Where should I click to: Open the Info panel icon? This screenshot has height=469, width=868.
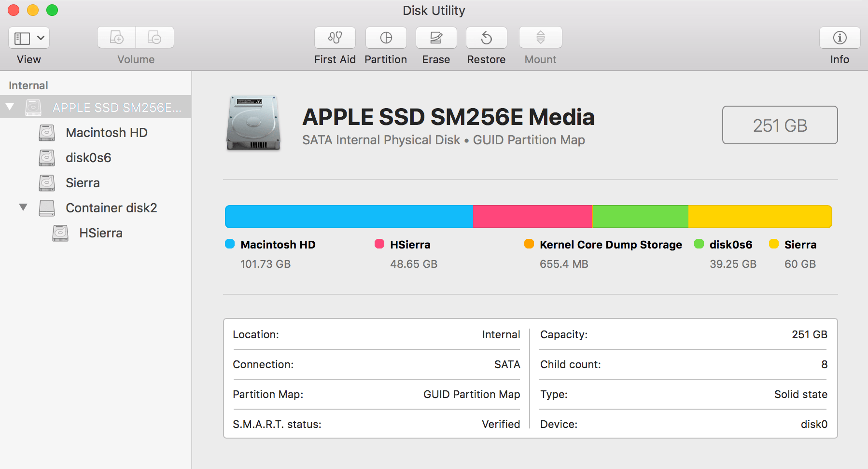pyautogui.click(x=840, y=38)
